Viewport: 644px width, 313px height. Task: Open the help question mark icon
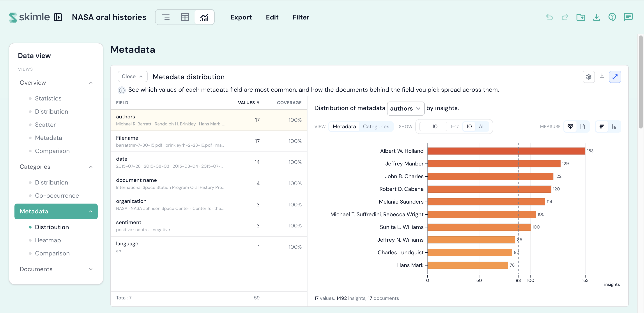(612, 17)
